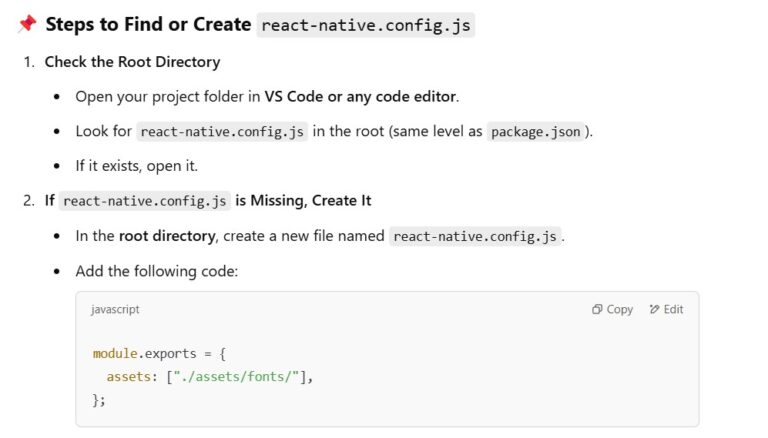Select the "Check the Root Directory" step title

pos(131,62)
